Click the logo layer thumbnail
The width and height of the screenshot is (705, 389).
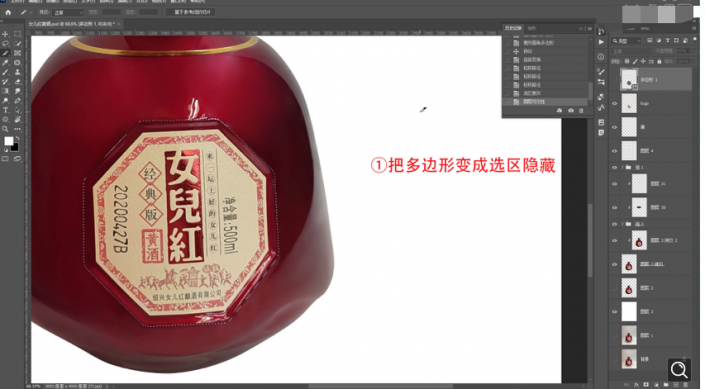coord(629,103)
